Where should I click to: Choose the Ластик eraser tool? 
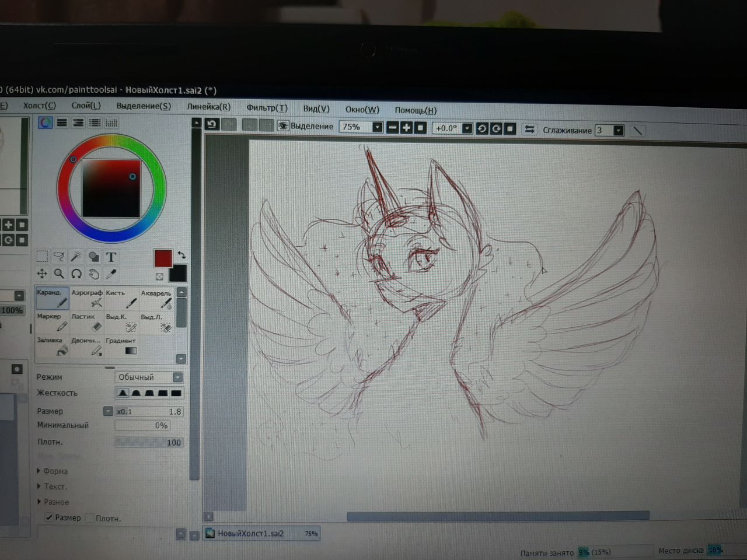(x=87, y=322)
